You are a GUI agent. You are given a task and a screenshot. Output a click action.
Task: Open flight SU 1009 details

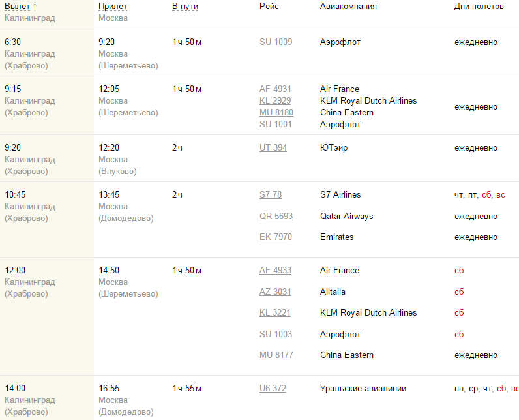point(276,42)
